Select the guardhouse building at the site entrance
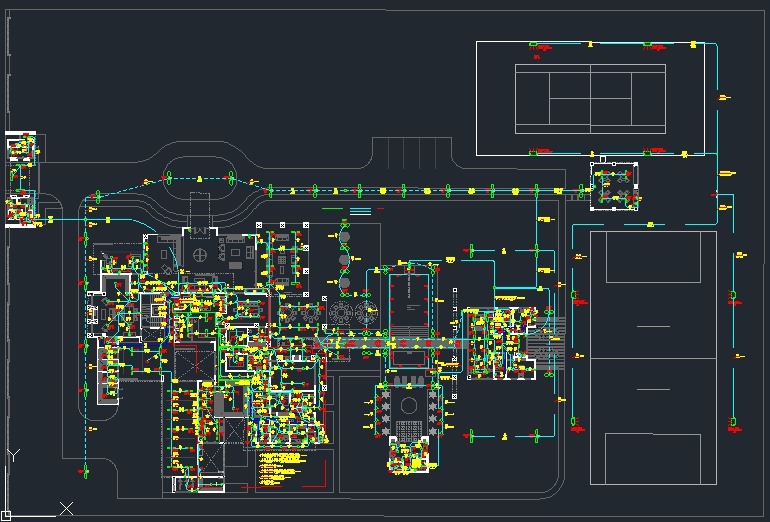The height and width of the screenshot is (522, 770). 21,179
